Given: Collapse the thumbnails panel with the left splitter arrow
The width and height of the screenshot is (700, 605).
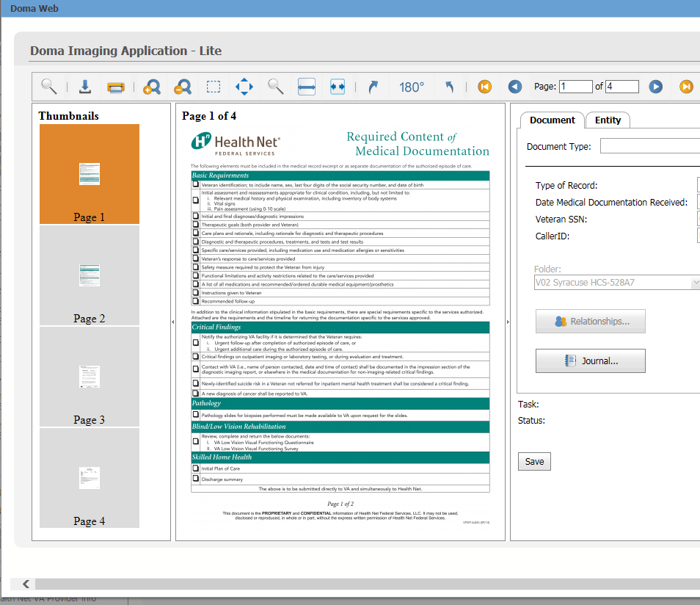Looking at the screenshot, I should point(172,322).
